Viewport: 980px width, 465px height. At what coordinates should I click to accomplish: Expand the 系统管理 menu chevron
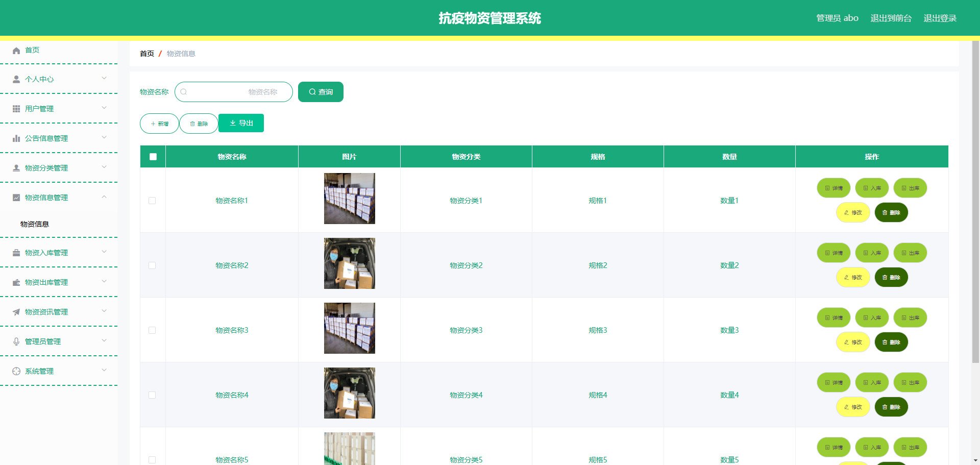click(104, 371)
